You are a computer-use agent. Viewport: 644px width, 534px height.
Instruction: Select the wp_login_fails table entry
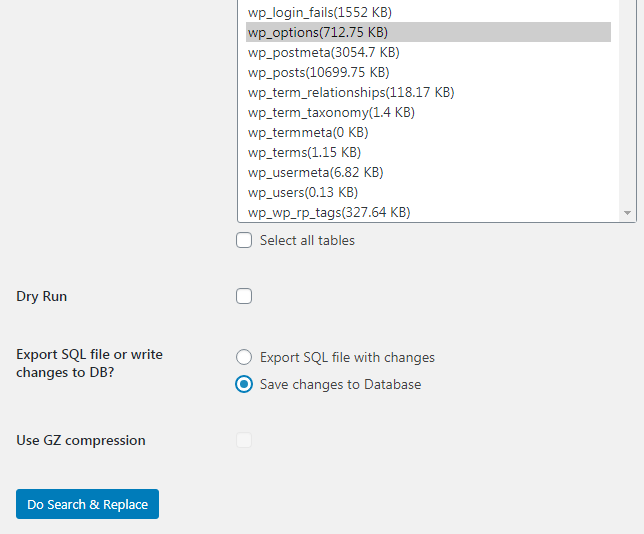[428, 12]
